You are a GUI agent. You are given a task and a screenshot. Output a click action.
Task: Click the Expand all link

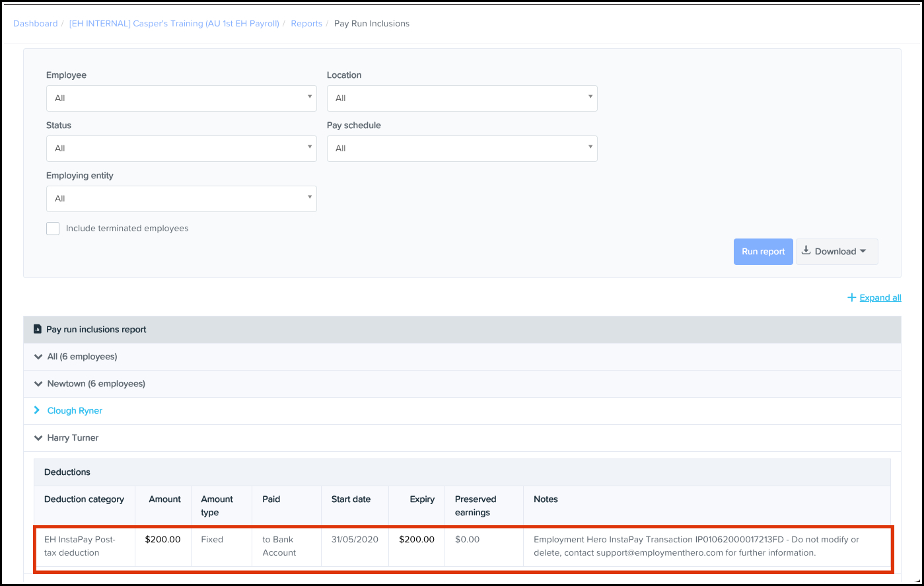(880, 298)
